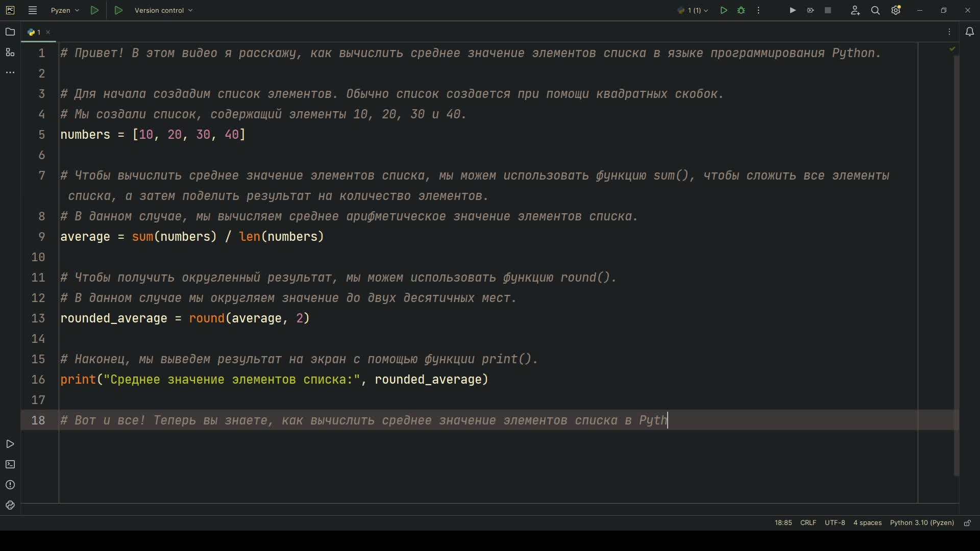Click the stop square button
This screenshot has width=980, height=551.
point(828,10)
